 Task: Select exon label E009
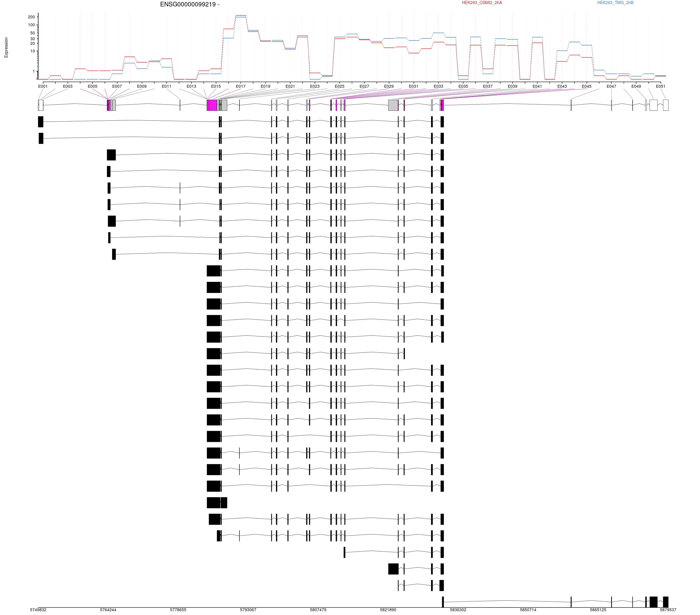142,87
